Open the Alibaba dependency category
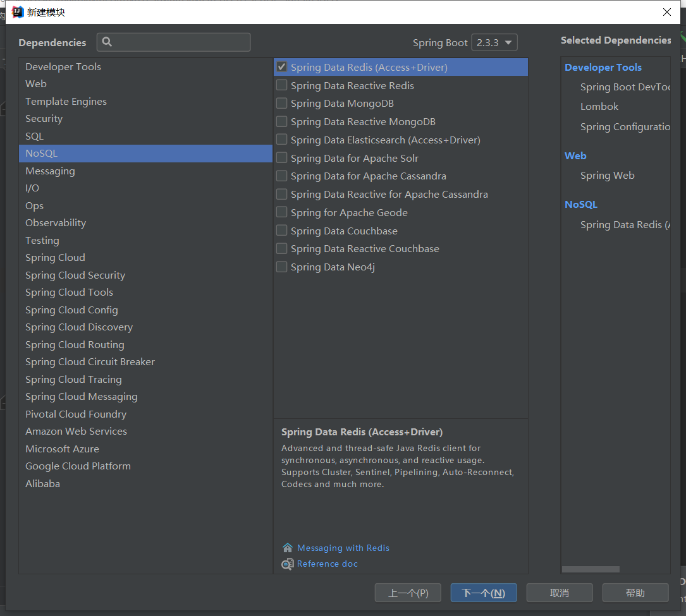The height and width of the screenshot is (616, 686). tap(42, 483)
